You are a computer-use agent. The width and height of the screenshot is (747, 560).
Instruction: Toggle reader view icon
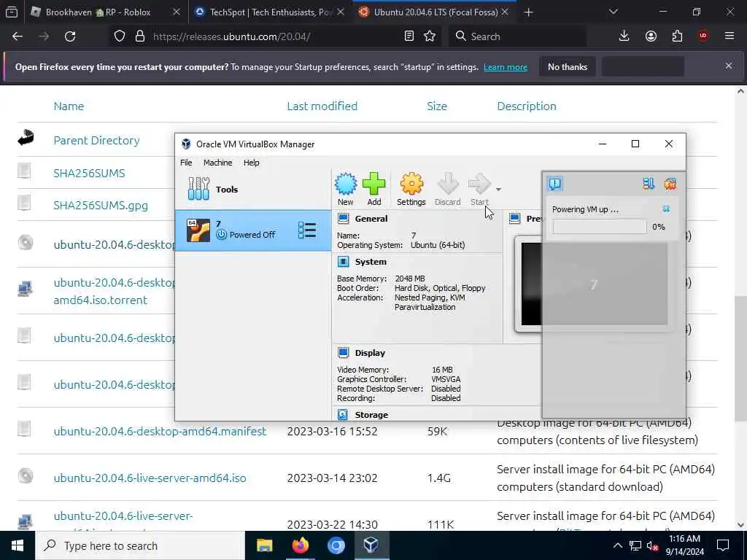(409, 36)
